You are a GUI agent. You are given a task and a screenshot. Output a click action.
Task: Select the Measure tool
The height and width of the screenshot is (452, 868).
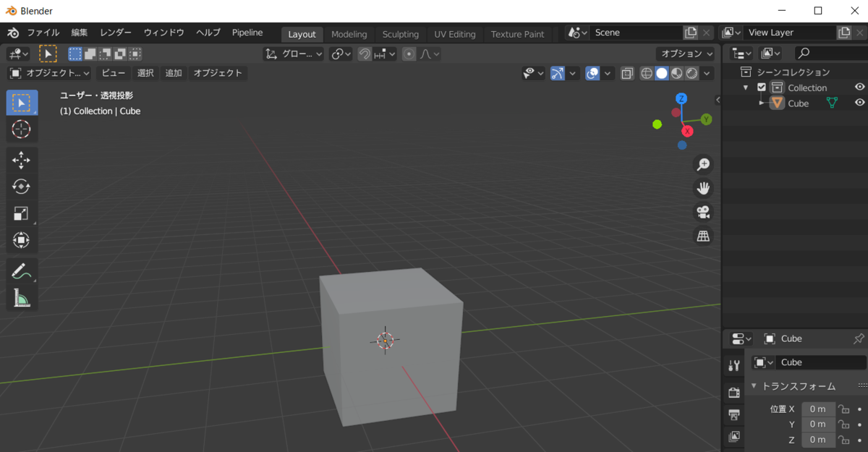[22, 297]
